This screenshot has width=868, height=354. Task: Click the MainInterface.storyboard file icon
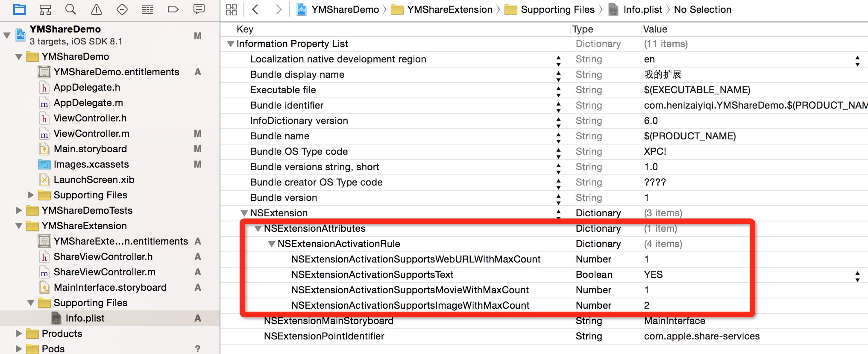[x=44, y=288]
